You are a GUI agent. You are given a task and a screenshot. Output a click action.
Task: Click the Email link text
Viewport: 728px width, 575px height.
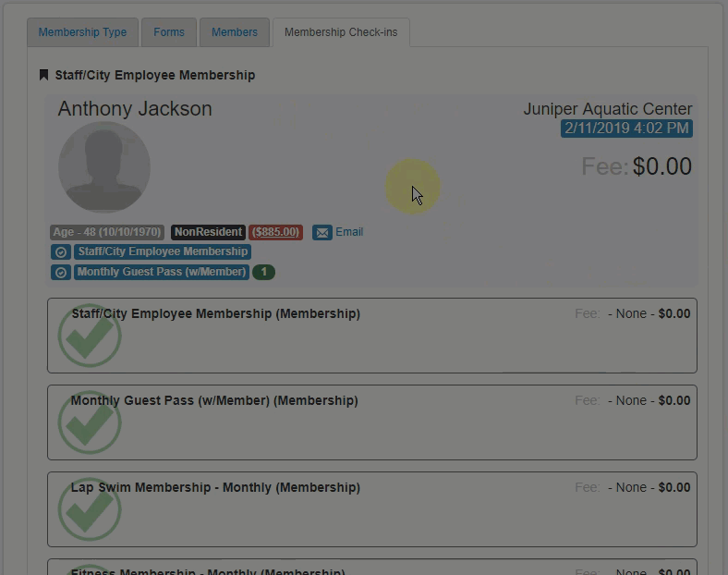[349, 232]
